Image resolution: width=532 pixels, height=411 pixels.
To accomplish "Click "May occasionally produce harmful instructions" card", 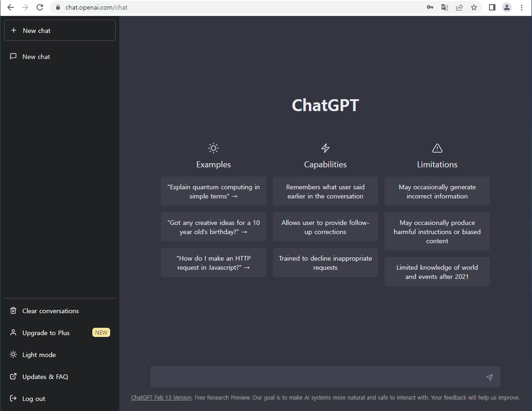I will 437,231.
